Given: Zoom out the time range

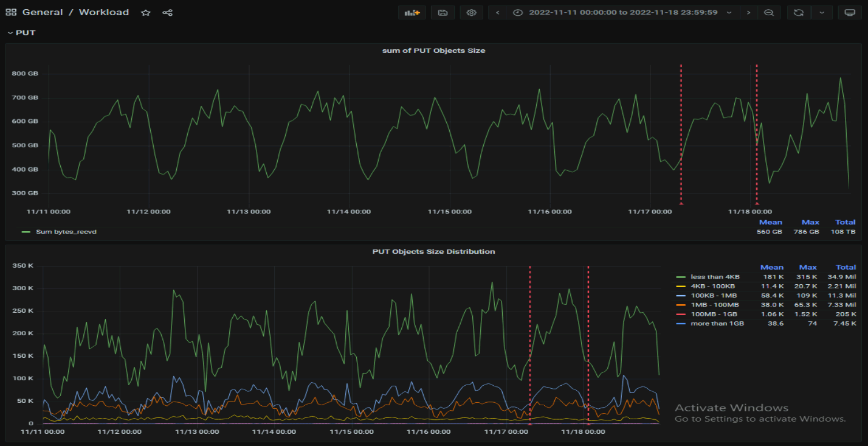Looking at the screenshot, I should [769, 12].
